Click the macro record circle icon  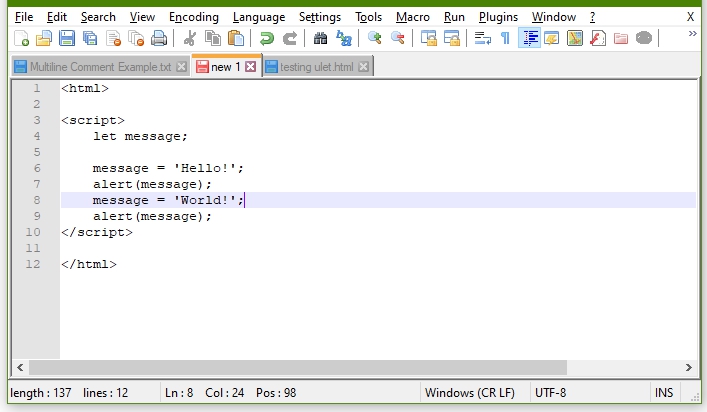644,38
